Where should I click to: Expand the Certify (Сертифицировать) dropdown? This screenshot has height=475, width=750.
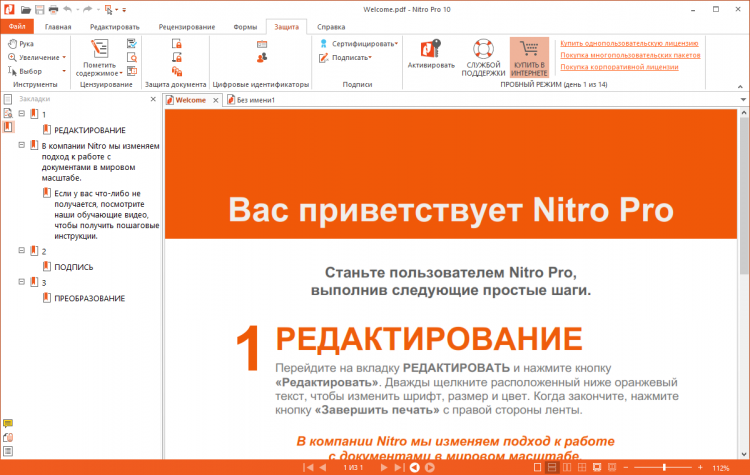coord(396,44)
